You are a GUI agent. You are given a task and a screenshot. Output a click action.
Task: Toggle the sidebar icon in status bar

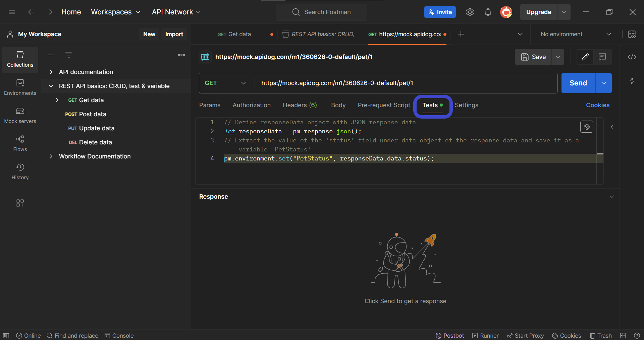(6, 336)
